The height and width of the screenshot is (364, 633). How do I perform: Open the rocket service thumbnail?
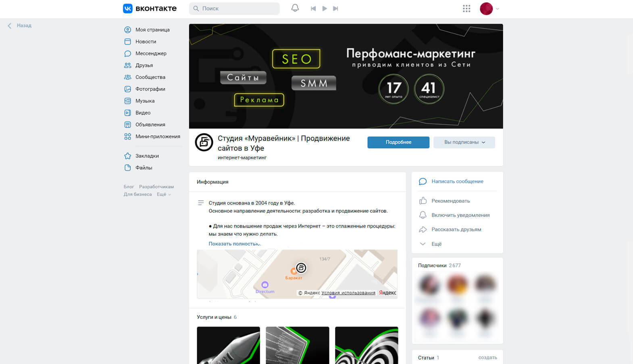click(x=229, y=345)
